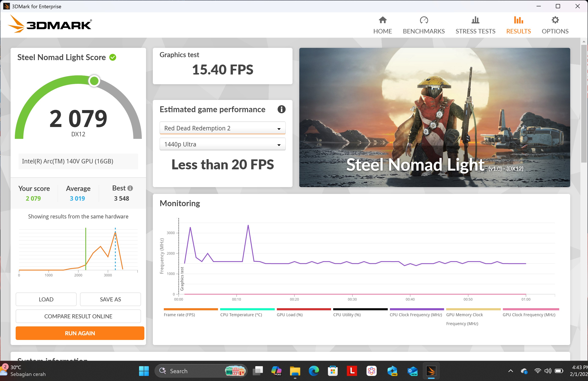Click the green verified badge beside Steel Nomad Light Score
Screen dimensions: 588x381
click(x=113, y=57)
